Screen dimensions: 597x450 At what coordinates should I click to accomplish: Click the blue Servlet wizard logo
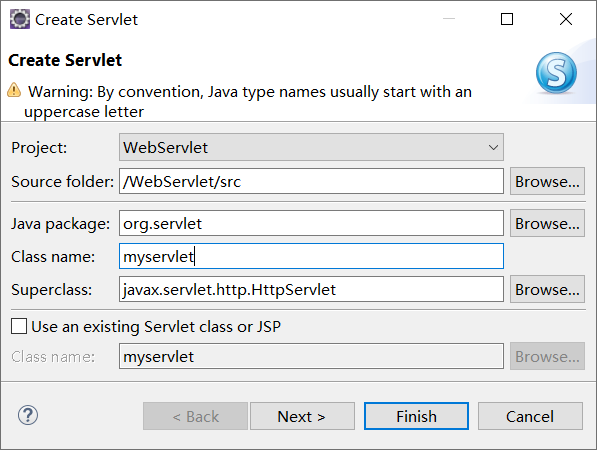click(x=556, y=73)
